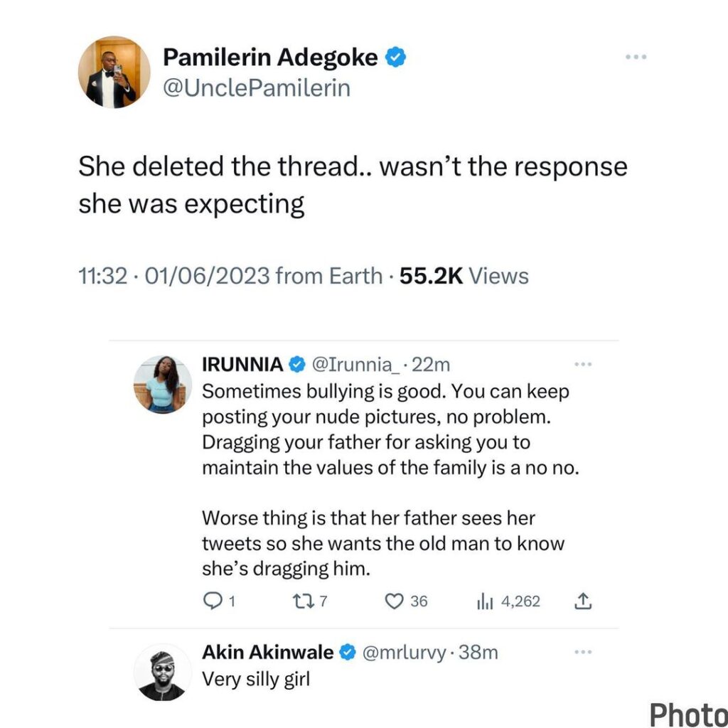Expand IRUNNIA tweet's more options menu

[x=582, y=365]
